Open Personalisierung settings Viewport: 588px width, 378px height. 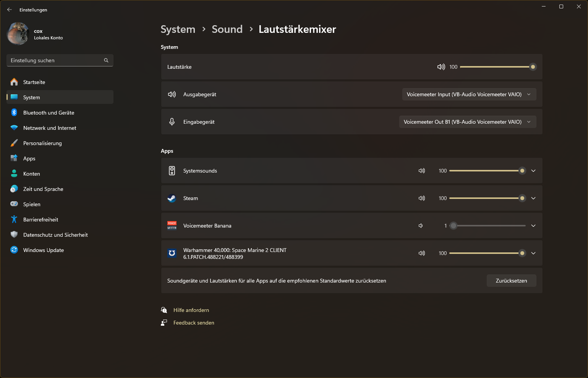point(60,143)
